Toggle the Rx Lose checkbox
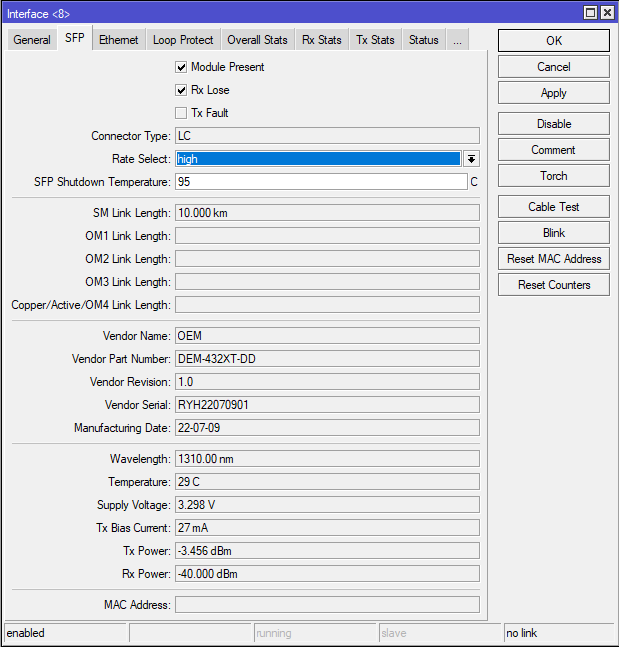This screenshot has height=647, width=619. (x=181, y=90)
